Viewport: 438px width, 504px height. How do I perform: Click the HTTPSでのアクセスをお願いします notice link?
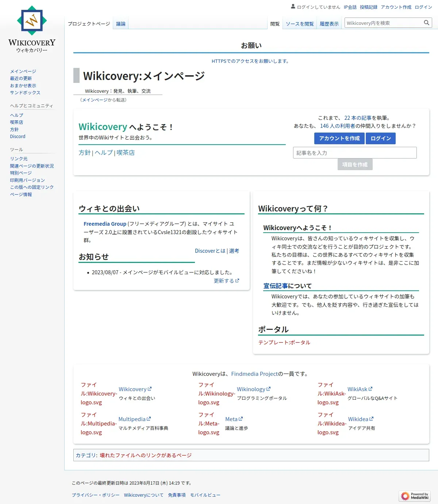251,61
